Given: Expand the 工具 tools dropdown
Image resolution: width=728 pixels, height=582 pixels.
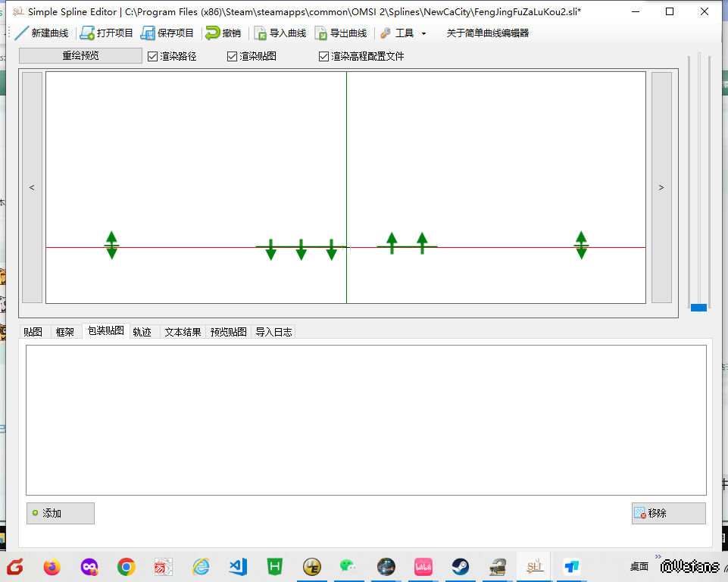Looking at the screenshot, I should (404, 33).
